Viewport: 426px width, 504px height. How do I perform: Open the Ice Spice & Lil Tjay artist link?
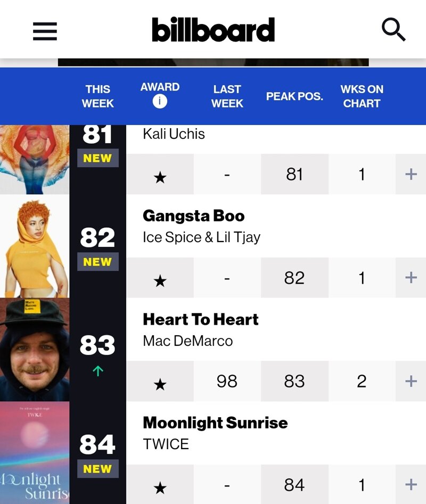click(x=202, y=237)
